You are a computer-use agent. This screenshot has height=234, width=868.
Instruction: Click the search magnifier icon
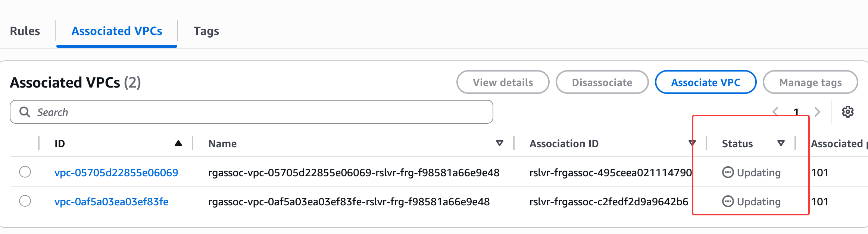(25, 112)
